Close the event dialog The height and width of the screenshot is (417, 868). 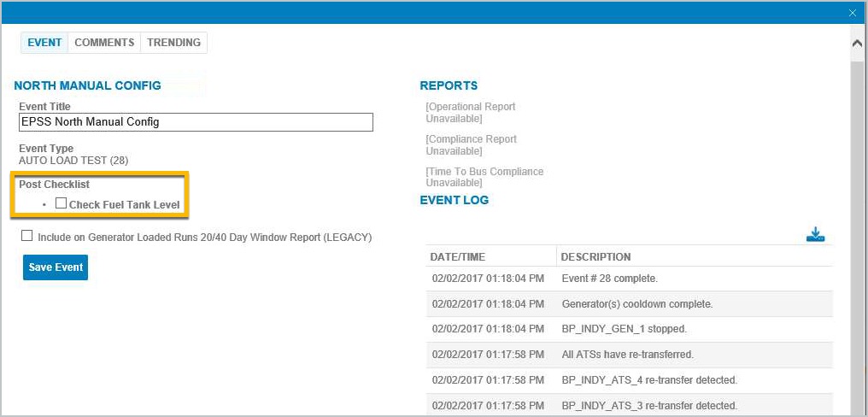[853, 13]
